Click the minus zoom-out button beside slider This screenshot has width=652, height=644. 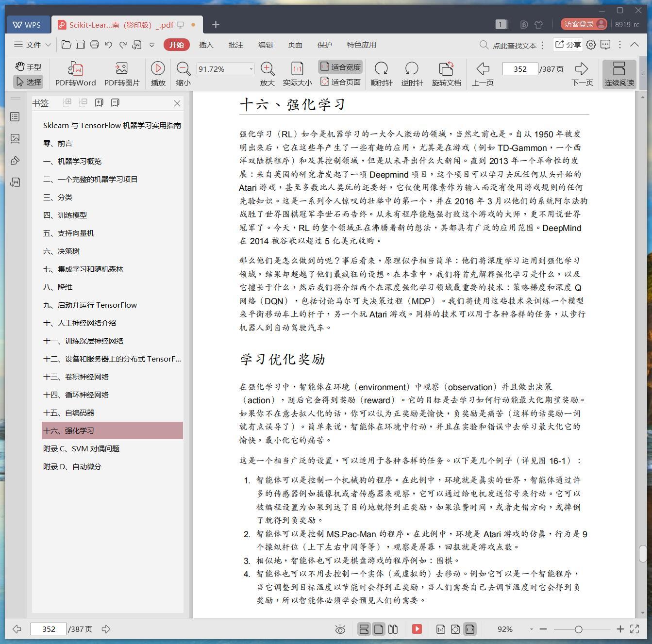(543, 629)
